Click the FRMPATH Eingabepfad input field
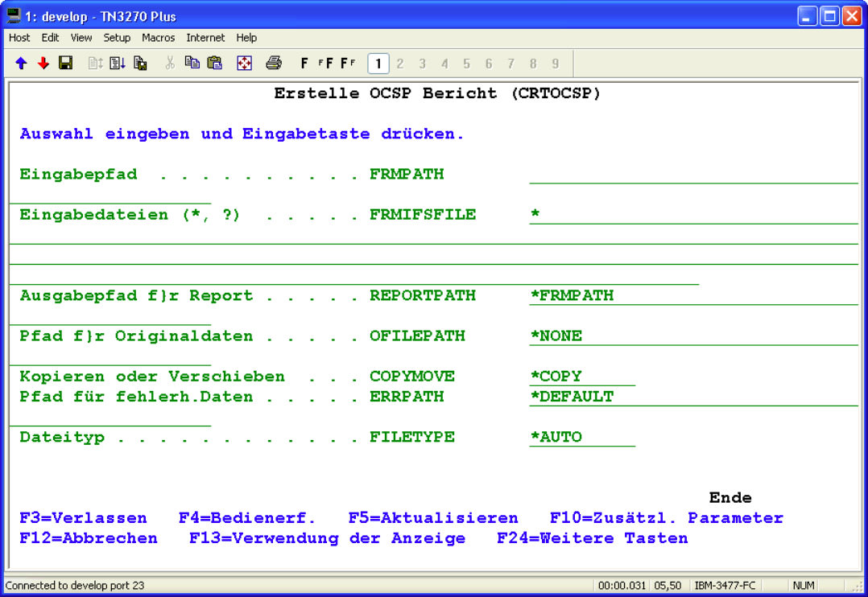Image resolution: width=868 pixels, height=597 pixels. (692, 175)
